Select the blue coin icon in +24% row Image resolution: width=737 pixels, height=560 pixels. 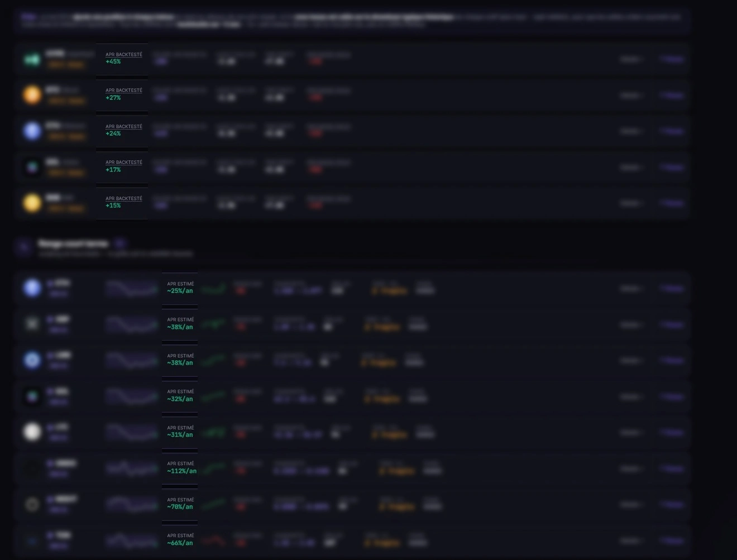[32, 131]
